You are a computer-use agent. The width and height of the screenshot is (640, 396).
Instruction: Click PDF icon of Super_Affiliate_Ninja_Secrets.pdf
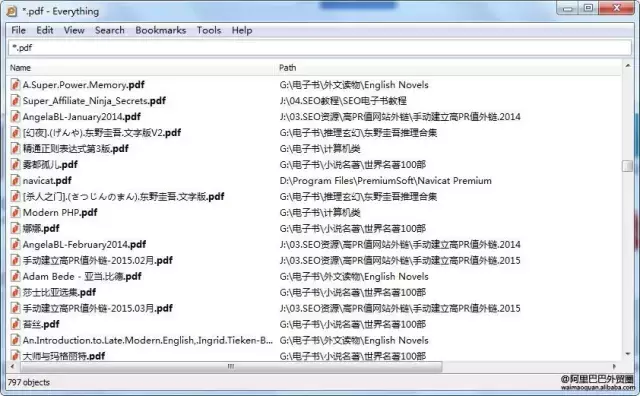coord(15,100)
